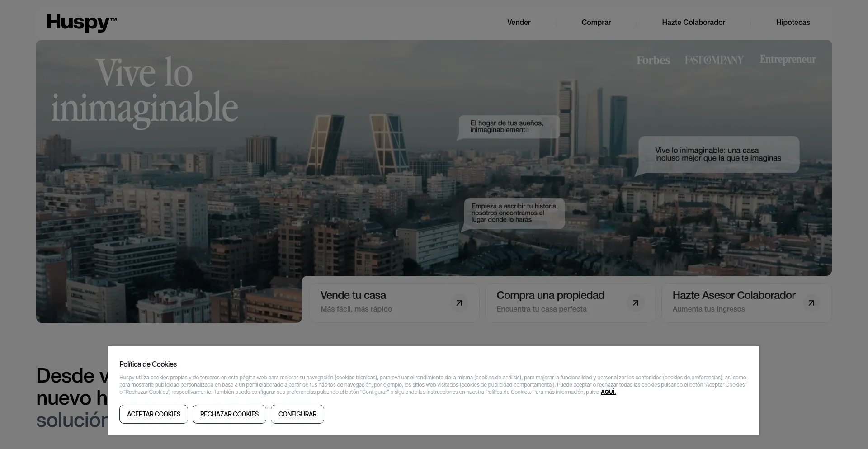868x449 pixels.
Task: Click the Huspy logo
Action: [x=81, y=23]
